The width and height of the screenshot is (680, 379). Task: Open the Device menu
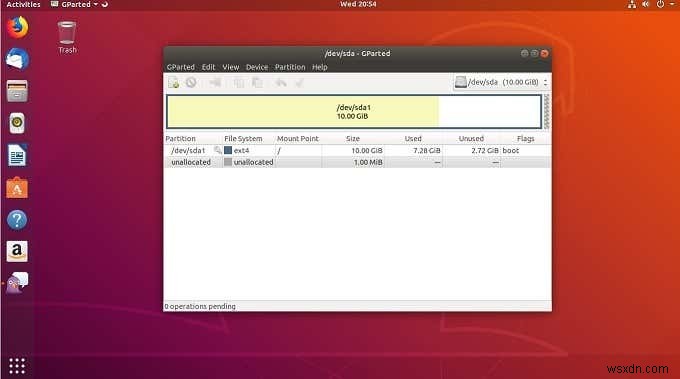[x=257, y=67]
